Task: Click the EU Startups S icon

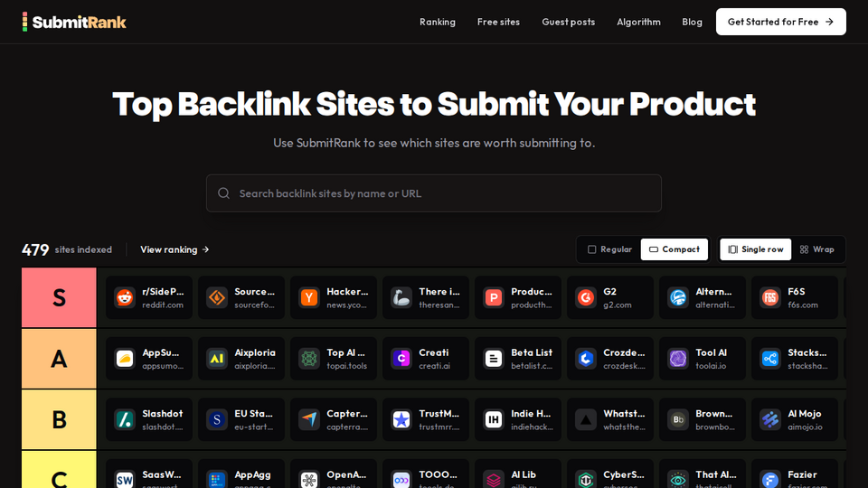Action: [217, 419]
